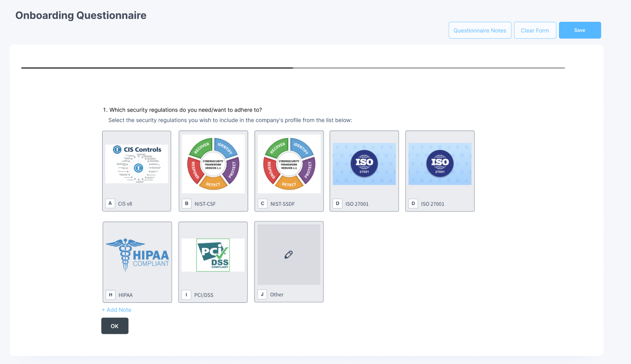Click question text about security regulations
This screenshot has height=364, width=631.
pyautogui.click(x=182, y=110)
